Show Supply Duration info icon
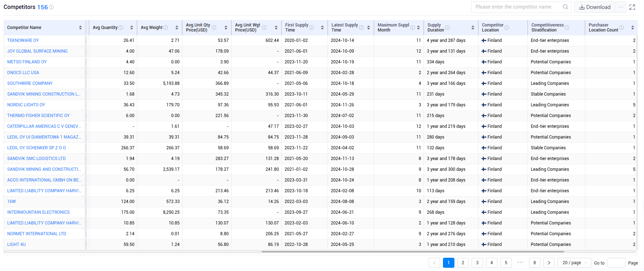644x271 pixels. 447,28
